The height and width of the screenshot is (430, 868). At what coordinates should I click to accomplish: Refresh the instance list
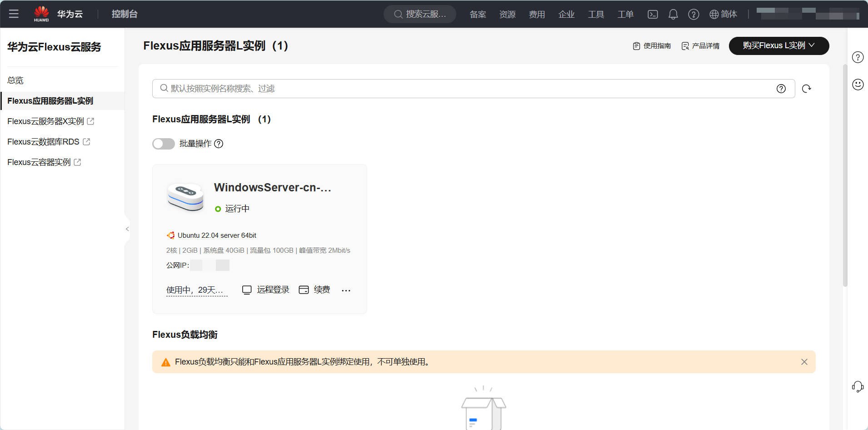[806, 89]
